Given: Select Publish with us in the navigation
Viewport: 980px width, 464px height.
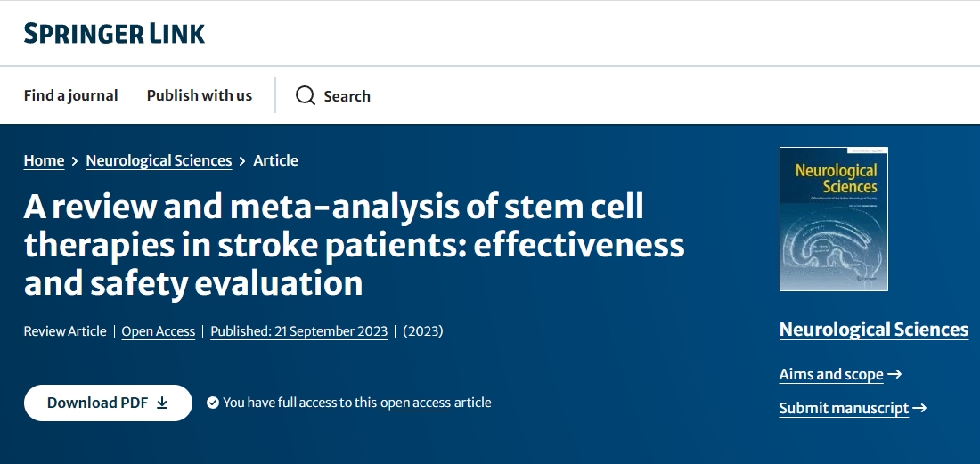Looking at the screenshot, I should click(x=200, y=95).
